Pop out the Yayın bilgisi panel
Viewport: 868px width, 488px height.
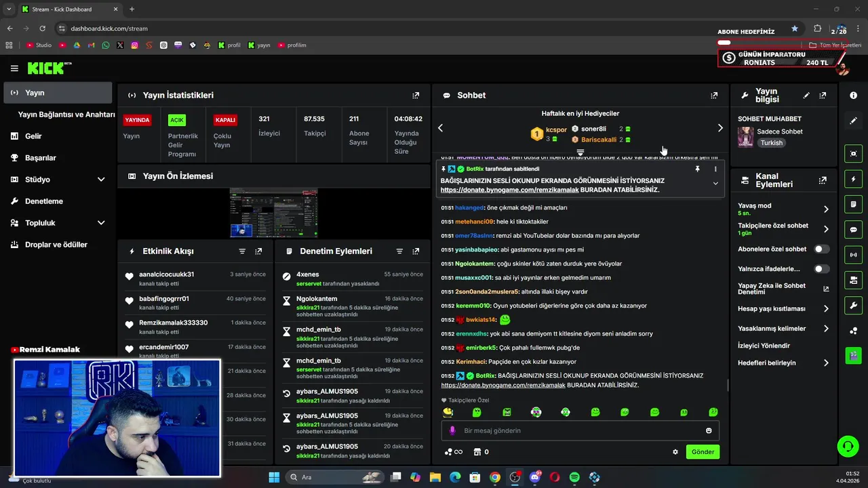click(823, 96)
